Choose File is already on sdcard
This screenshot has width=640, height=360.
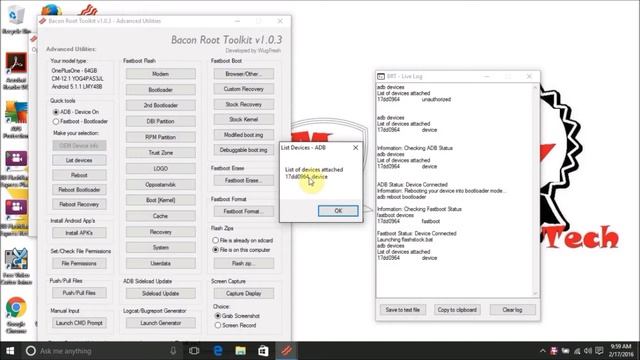(215, 240)
